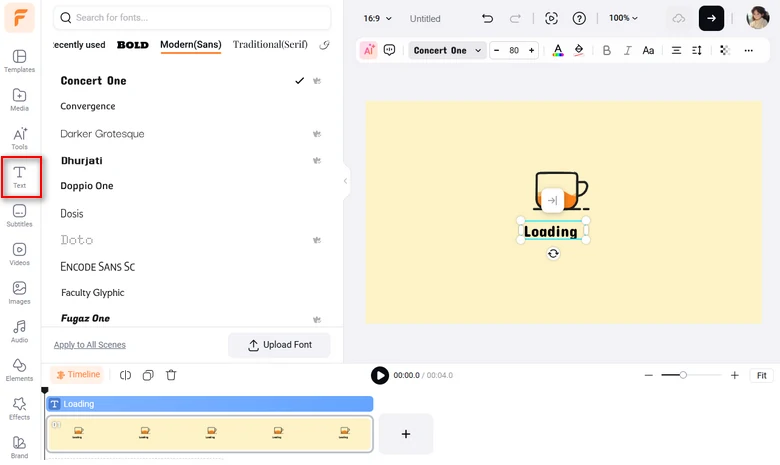Open the 100% zoom dropdown
The width and height of the screenshot is (780, 465).
623,18
